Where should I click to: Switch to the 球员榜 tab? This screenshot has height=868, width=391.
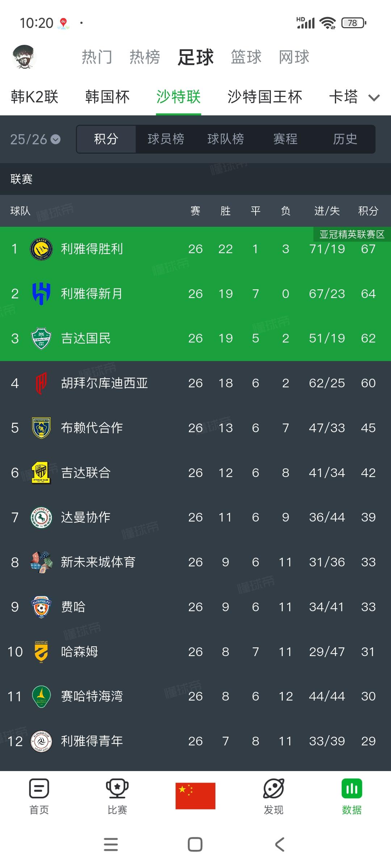coord(166,139)
